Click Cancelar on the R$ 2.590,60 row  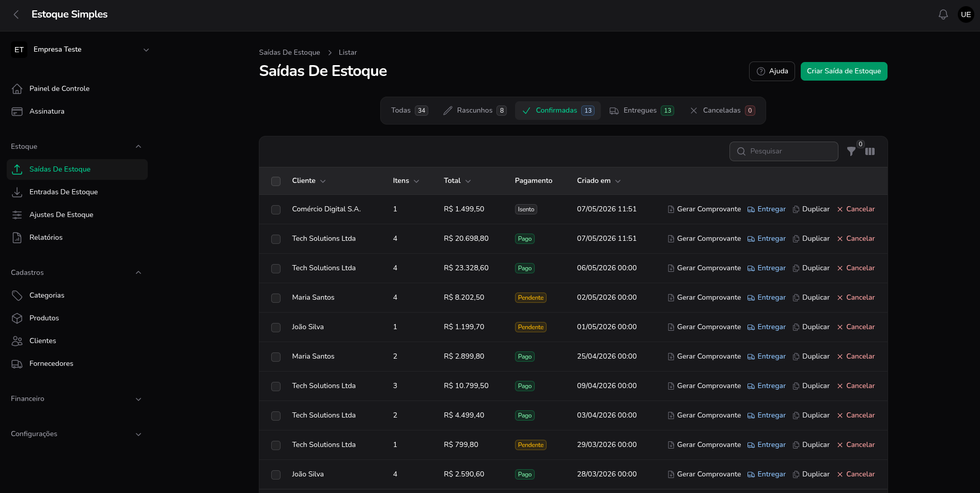855,474
